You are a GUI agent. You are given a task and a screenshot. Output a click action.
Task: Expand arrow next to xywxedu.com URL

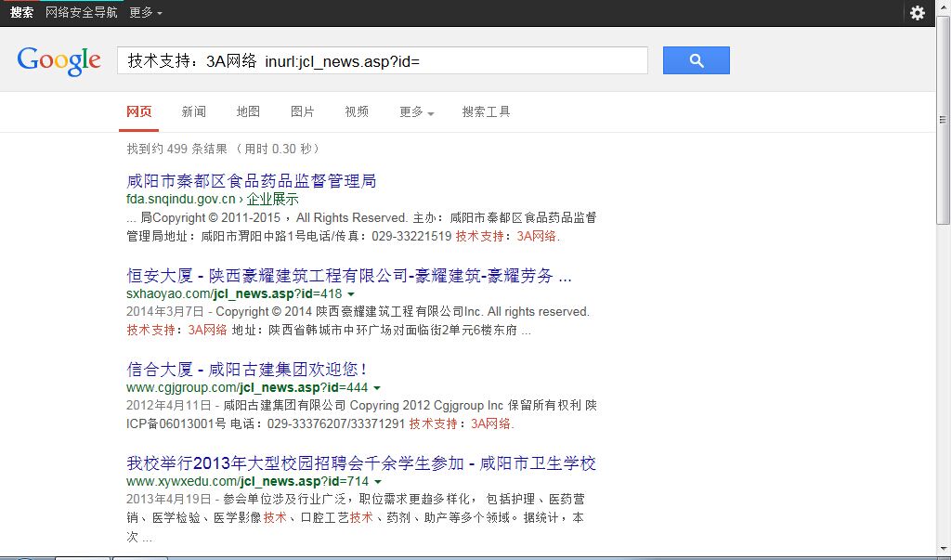(378, 482)
